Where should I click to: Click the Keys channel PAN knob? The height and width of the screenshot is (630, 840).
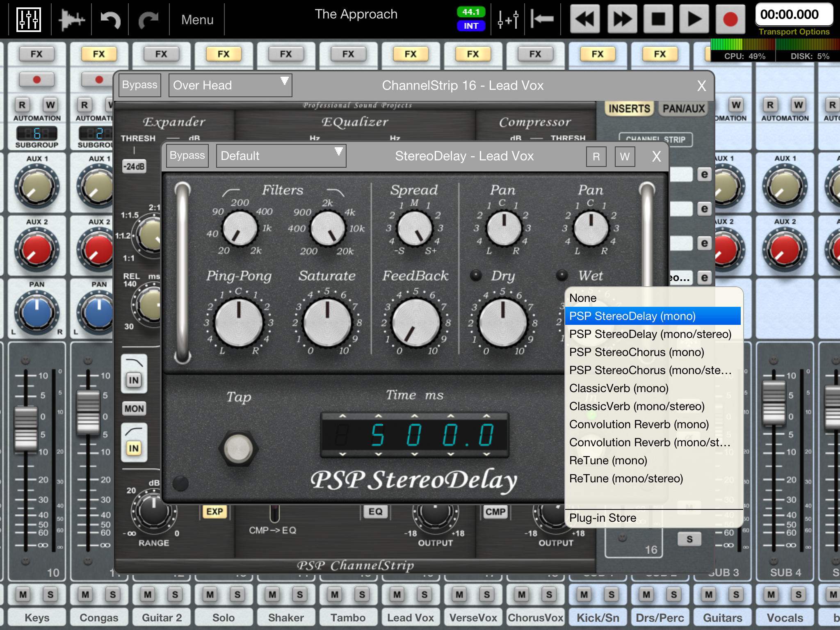click(x=37, y=312)
